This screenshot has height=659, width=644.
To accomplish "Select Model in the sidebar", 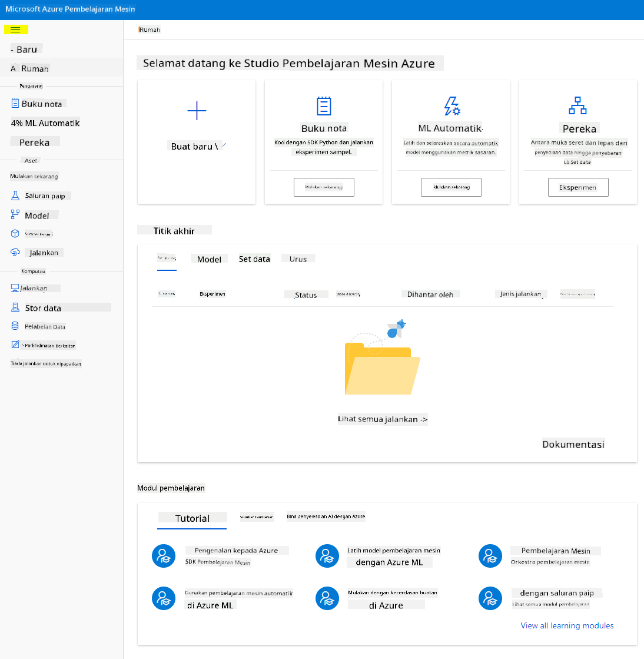I will click(37, 216).
